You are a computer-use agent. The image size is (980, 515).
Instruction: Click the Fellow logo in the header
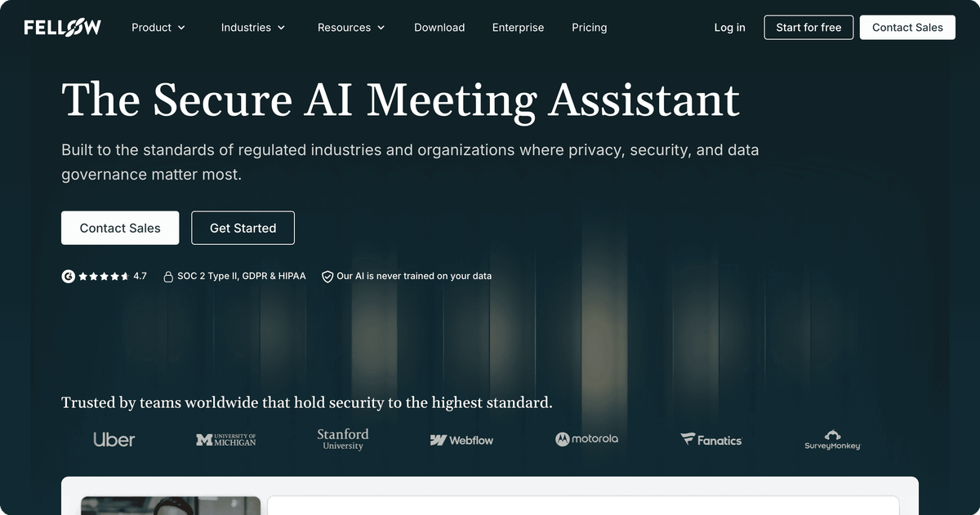point(63,28)
